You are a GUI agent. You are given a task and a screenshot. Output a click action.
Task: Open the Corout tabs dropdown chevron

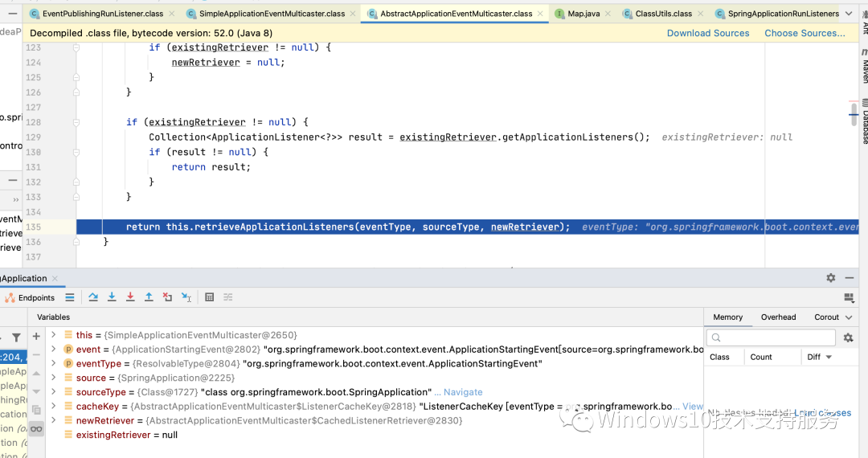pyautogui.click(x=849, y=317)
